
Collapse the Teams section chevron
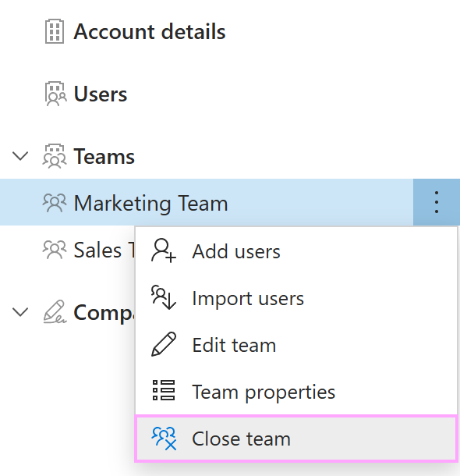20,156
